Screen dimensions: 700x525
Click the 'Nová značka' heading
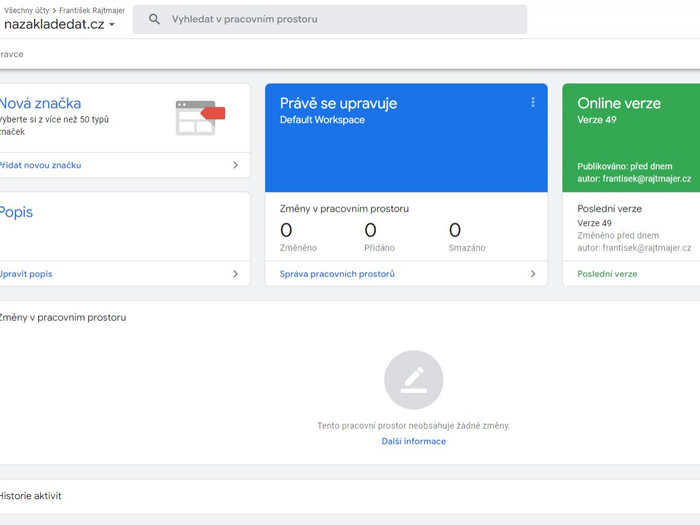(x=40, y=103)
